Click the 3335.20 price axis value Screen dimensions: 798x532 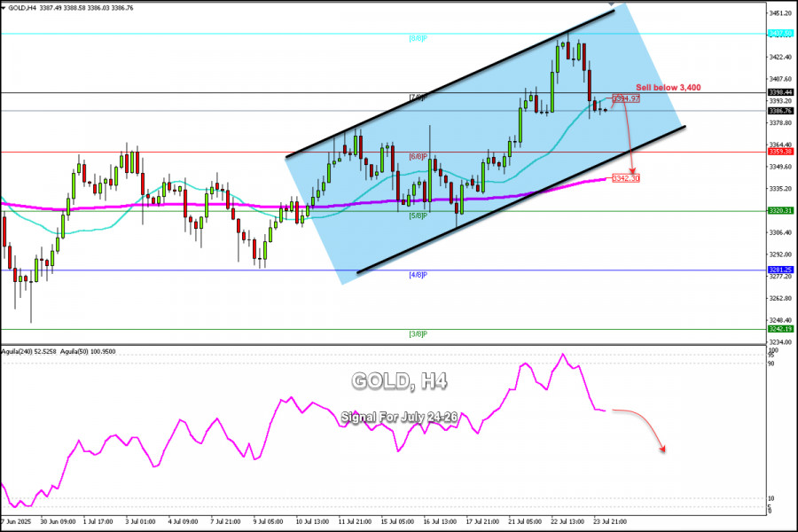point(780,188)
